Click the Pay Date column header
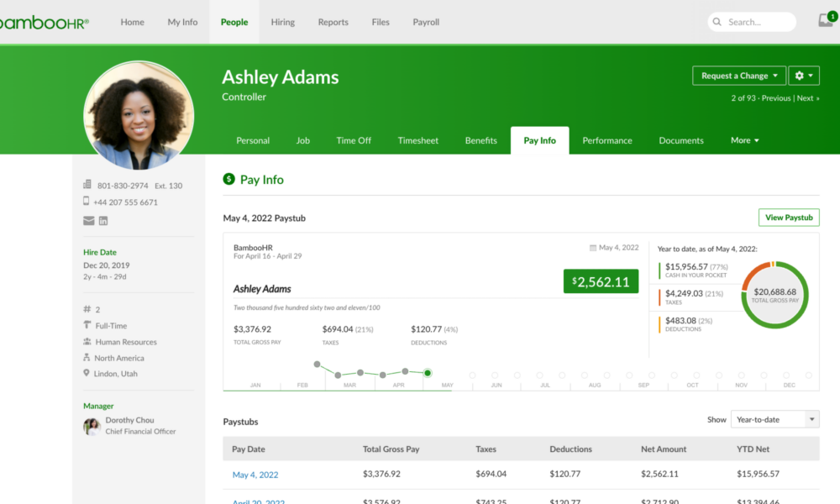Viewport: 840px width, 504px height. (249, 449)
